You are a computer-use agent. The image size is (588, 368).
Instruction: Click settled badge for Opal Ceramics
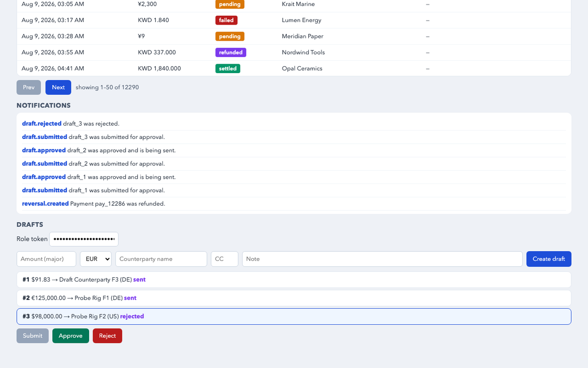(x=228, y=69)
